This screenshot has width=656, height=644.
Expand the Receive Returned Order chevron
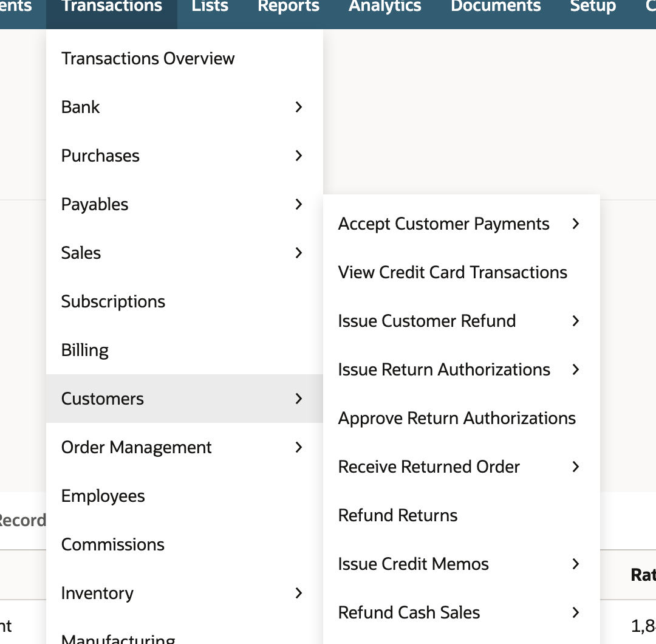tap(576, 467)
